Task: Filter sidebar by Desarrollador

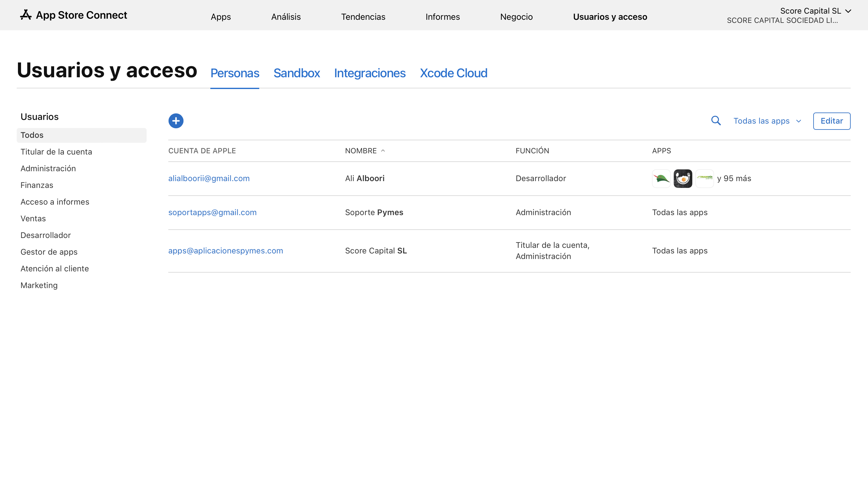Action: click(45, 235)
